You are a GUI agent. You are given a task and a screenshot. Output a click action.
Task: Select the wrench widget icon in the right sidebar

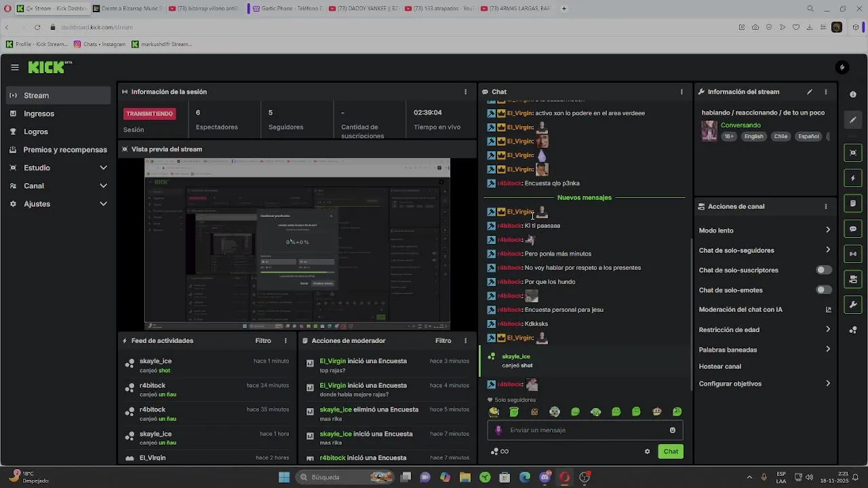tap(853, 304)
